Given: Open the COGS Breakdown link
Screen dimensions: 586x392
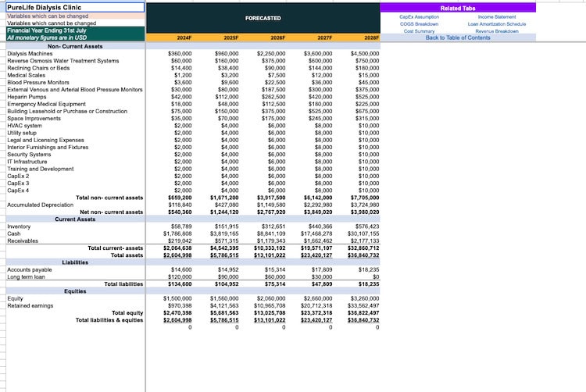Looking at the screenshot, I should (x=419, y=24).
